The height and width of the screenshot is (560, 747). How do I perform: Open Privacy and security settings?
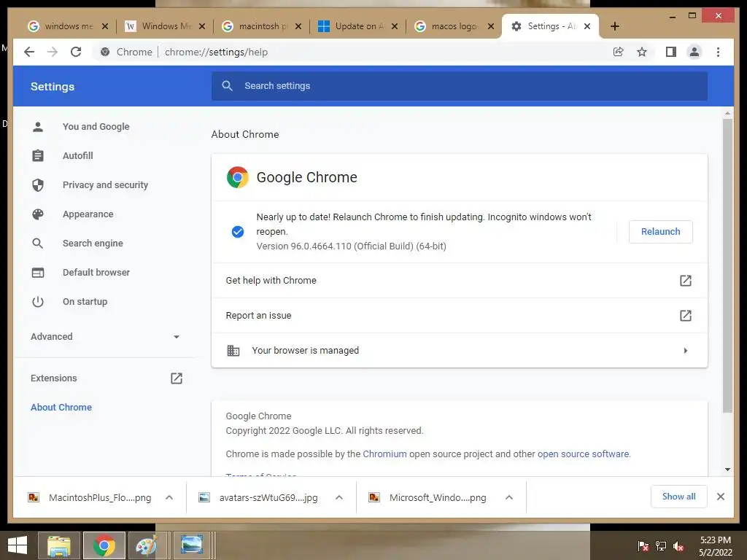105,184
